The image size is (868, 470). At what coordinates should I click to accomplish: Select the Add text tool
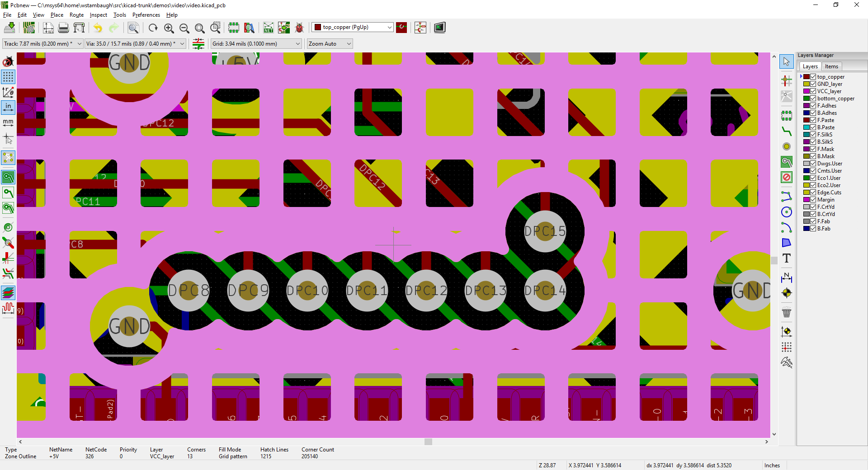tap(787, 258)
